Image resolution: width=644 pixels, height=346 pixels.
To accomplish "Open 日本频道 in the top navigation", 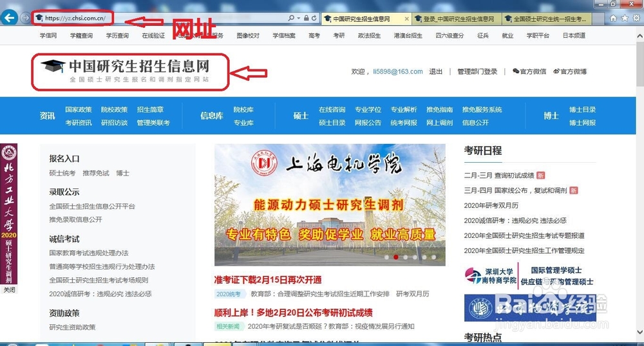I will click(574, 35).
